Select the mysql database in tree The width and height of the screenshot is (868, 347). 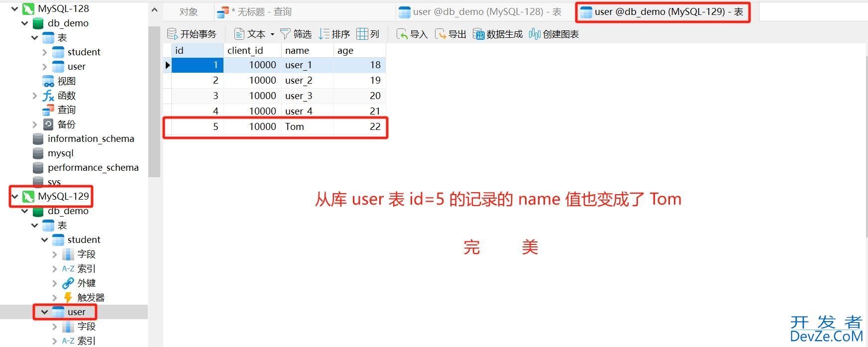click(x=60, y=153)
